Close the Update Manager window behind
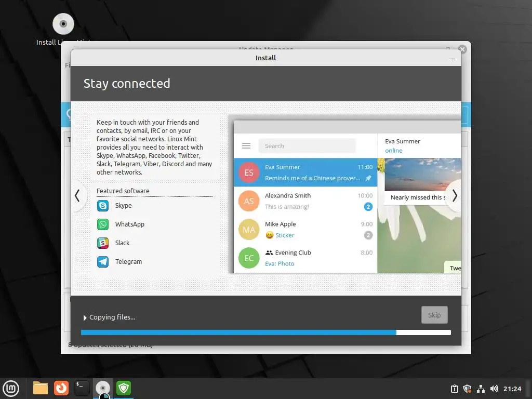Viewport: 532px width, 399px height. click(x=462, y=49)
